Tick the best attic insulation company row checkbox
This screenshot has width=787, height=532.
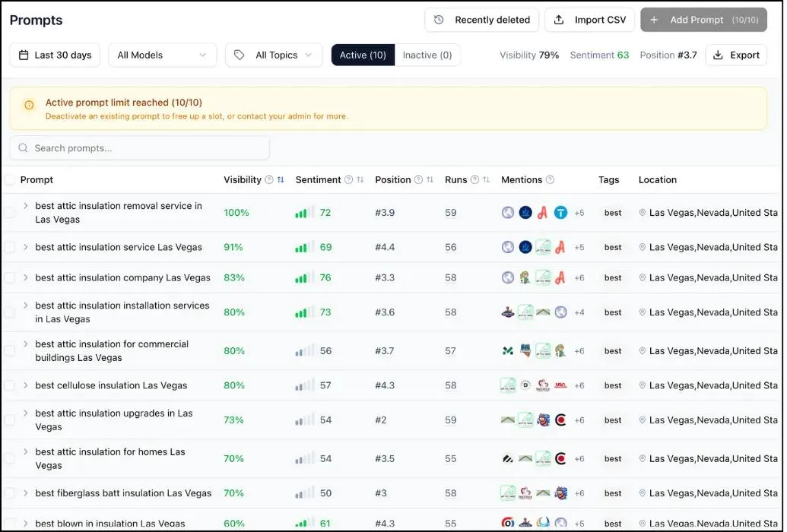point(10,277)
